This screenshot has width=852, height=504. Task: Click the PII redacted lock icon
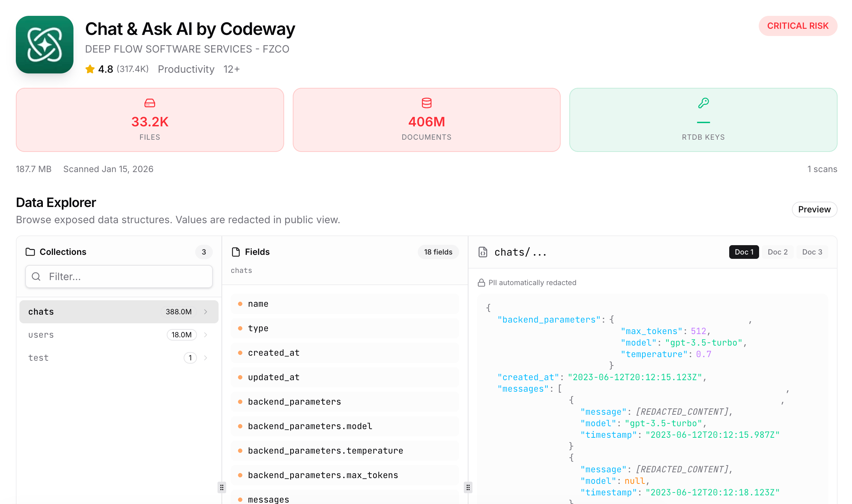tap(481, 283)
